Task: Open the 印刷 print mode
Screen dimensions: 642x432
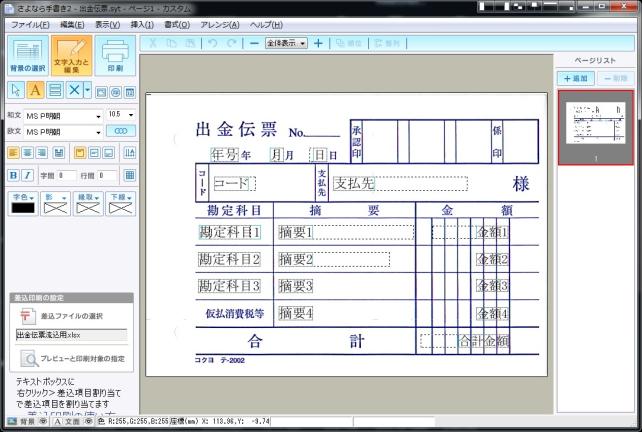Action: click(x=115, y=56)
